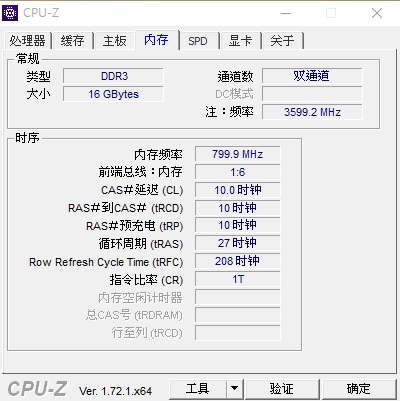Click the 确定 button
The height and width of the screenshot is (401, 400).
point(359,389)
